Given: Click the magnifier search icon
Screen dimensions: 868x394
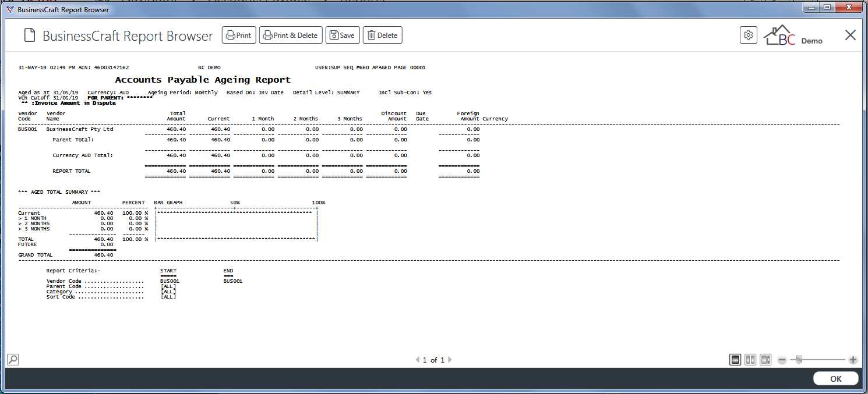Looking at the screenshot, I should pos(12,360).
